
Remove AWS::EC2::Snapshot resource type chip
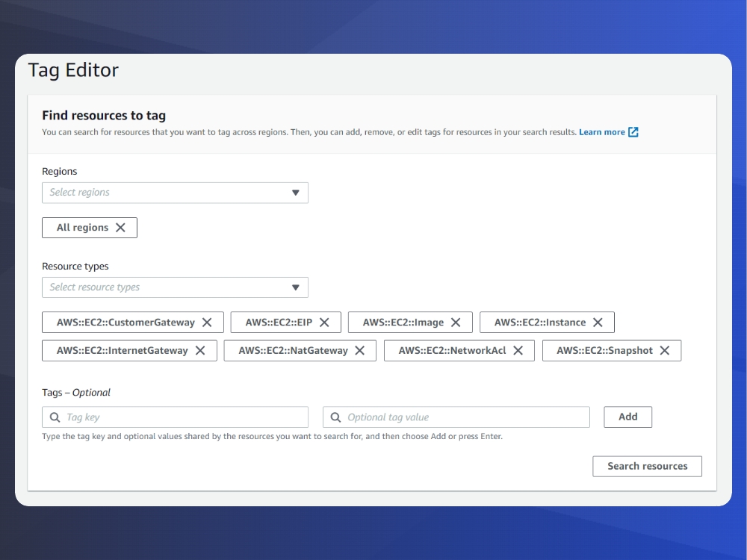[665, 350]
